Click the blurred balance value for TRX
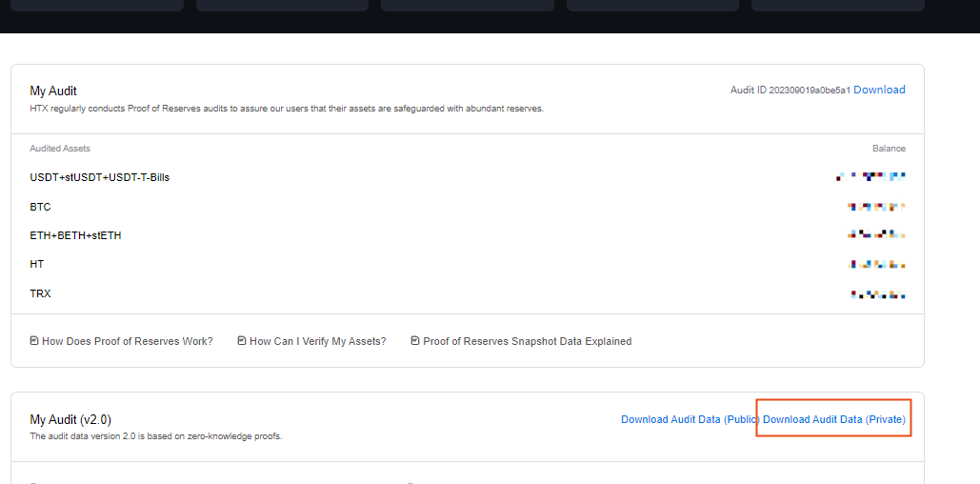Screen dimensions: 980x484 878,293
